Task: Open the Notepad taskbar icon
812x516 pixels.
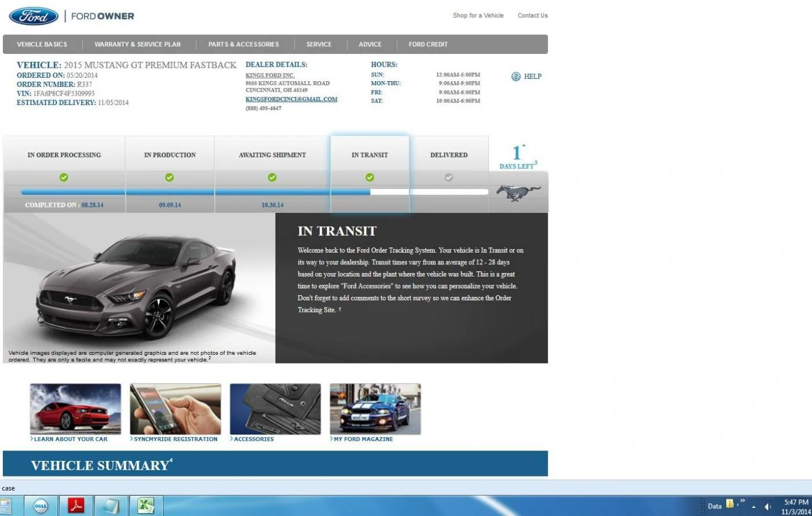Action: click(x=111, y=506)
